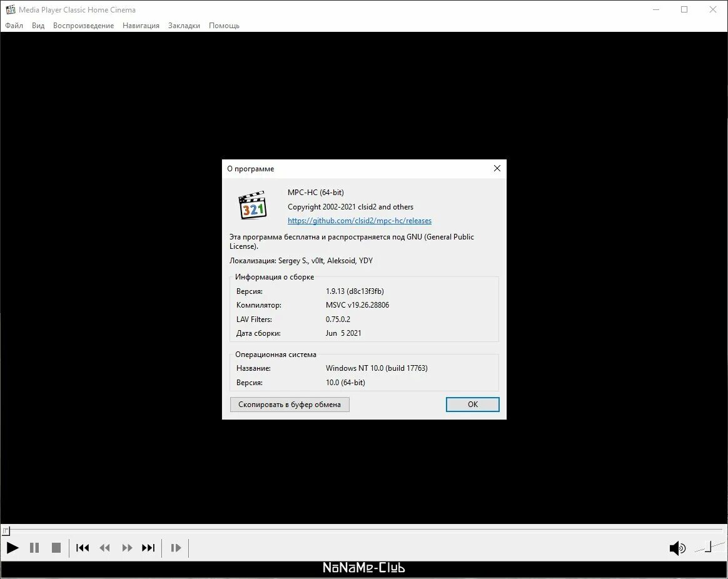Close the Media Player Classic main window
This screenshot has height=579, width=728.
point(713,9)
